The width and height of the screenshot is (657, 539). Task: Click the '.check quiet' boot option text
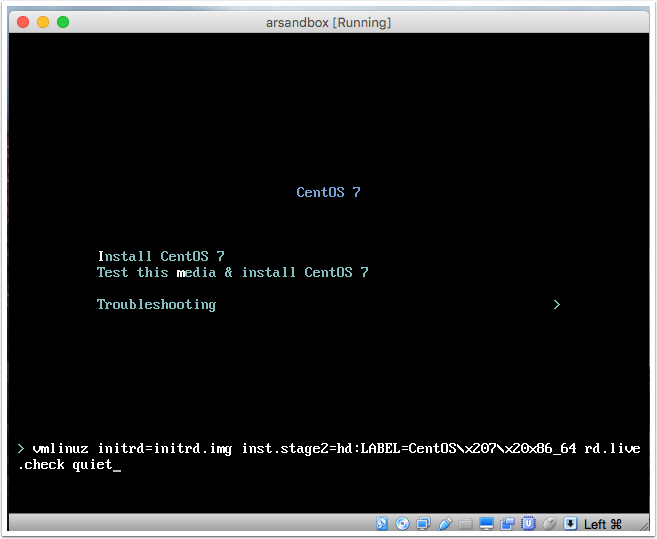coord(65,464)
